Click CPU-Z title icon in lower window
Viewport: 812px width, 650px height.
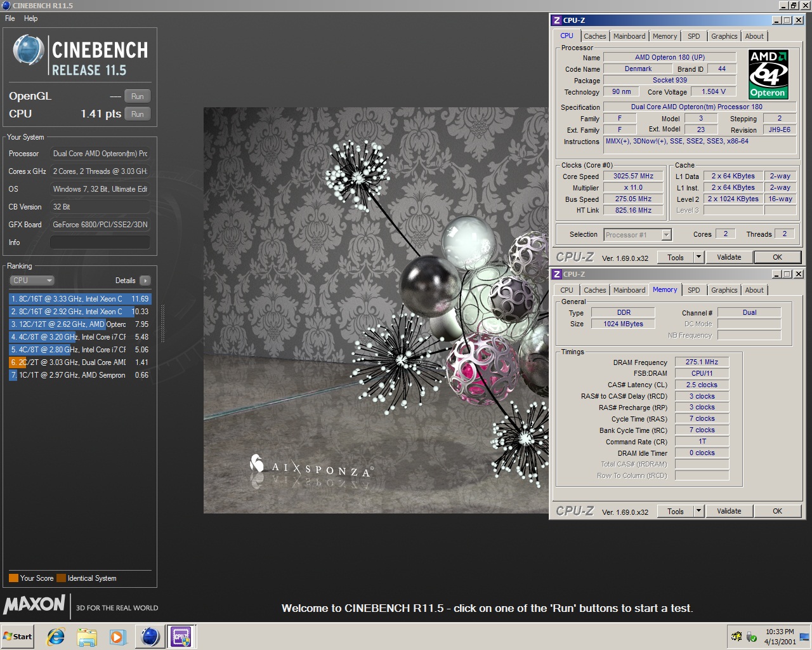click(x=557, y=274)
